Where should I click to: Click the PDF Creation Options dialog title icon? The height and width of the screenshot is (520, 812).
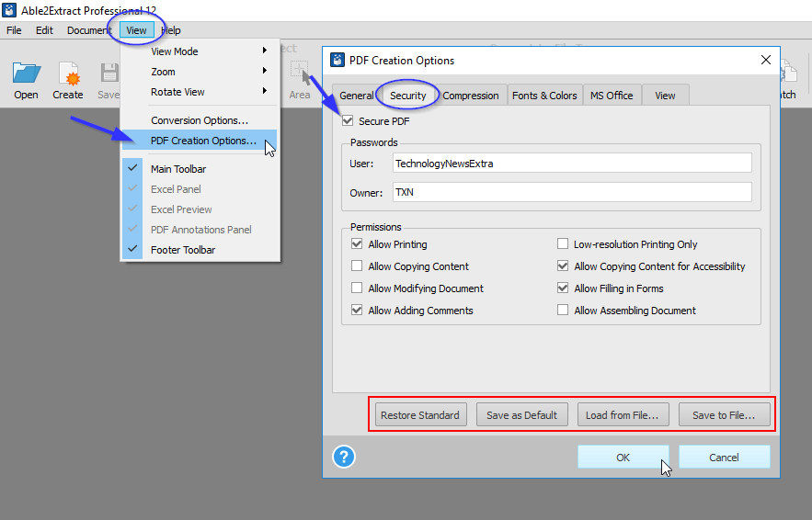[337, 60]
